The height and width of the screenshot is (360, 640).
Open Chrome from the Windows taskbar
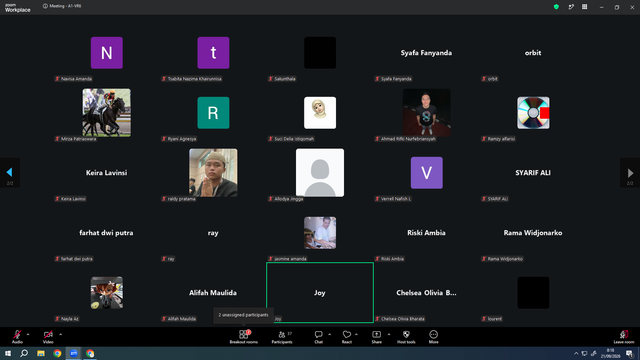[57, 353]
